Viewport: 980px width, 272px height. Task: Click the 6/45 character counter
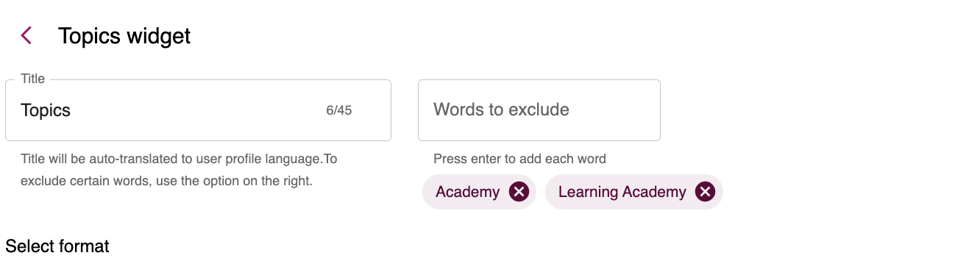(x=339, y=111)
